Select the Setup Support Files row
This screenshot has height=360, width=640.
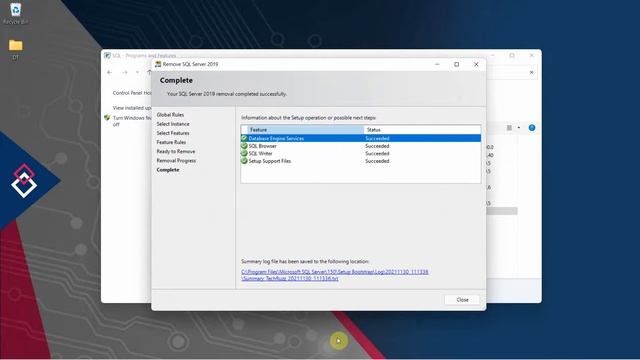[x=360, y=161]
